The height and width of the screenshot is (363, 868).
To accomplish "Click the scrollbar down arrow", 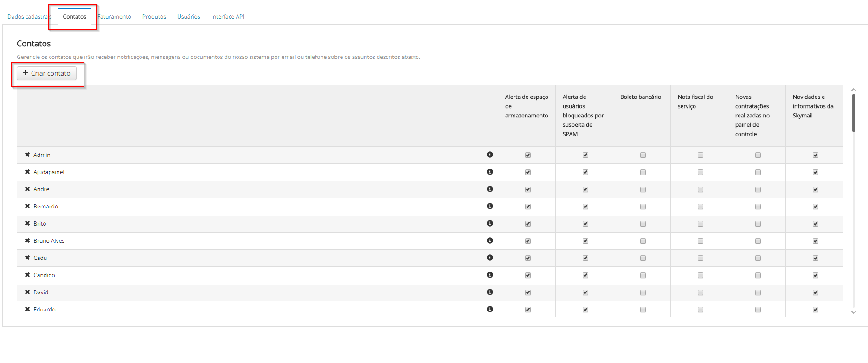I will point(853,312).
